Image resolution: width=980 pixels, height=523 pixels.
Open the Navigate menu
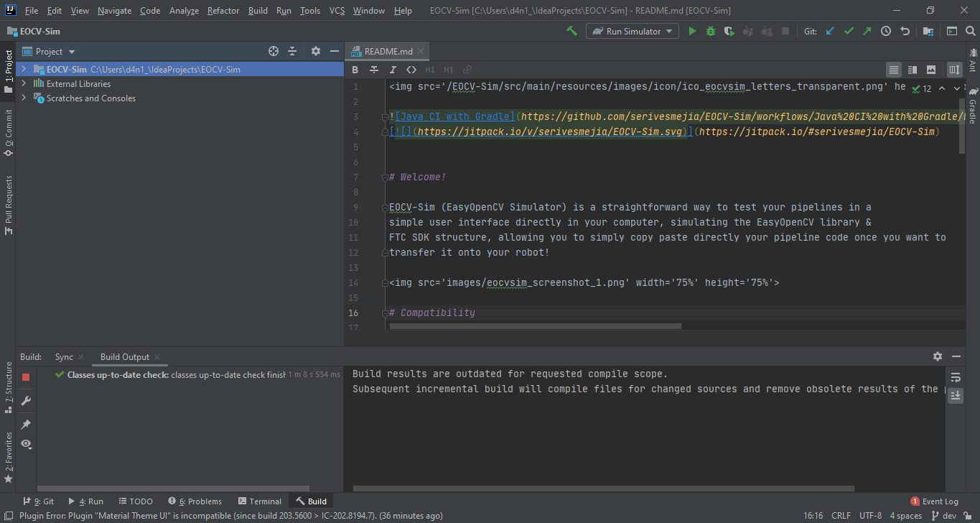[x=115, y=11]
